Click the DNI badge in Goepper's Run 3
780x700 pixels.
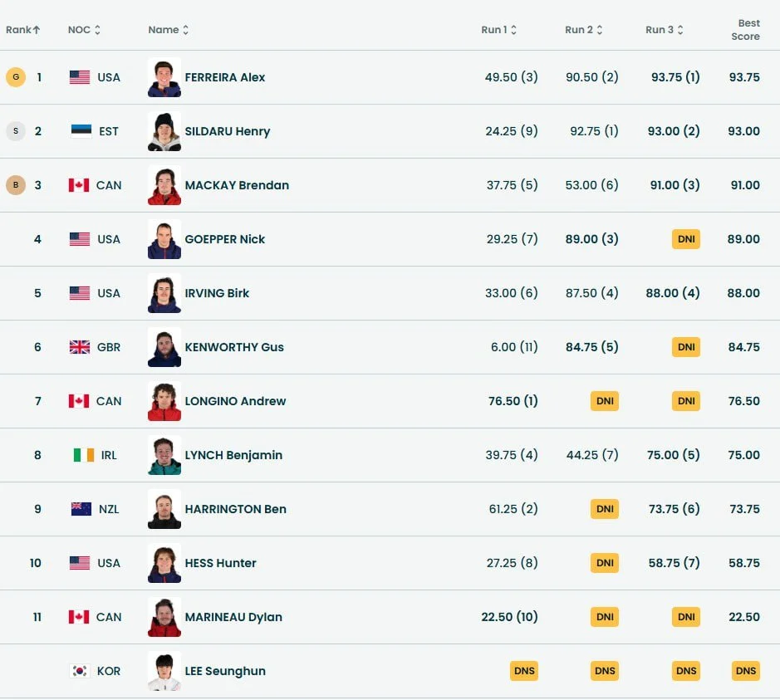point(686,239)
